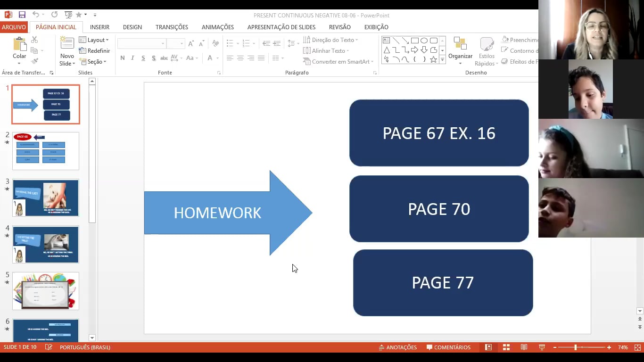Open the Direção do Texto dropdown
Viewport: 644px width, 362px height.
(330, 40)
